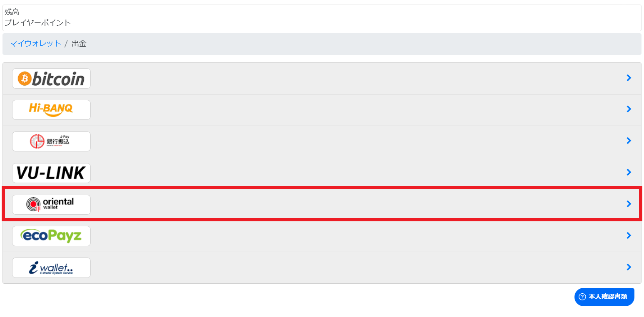Select the J-Pay 銀行振込 logo
The image size is (644, 317).
(x=51, y=141)
